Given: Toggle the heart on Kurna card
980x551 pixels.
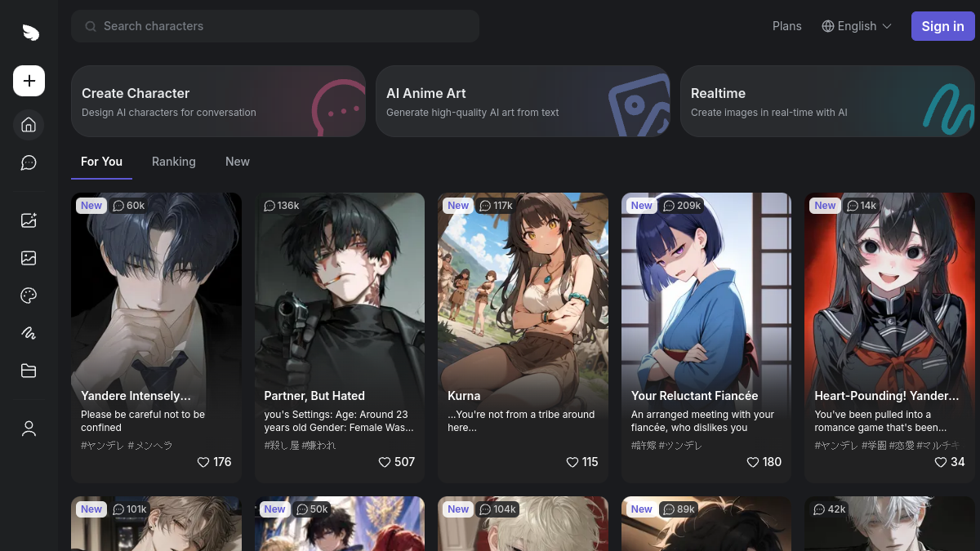Looking at the screenshot, I should click(x=572, y=462).
